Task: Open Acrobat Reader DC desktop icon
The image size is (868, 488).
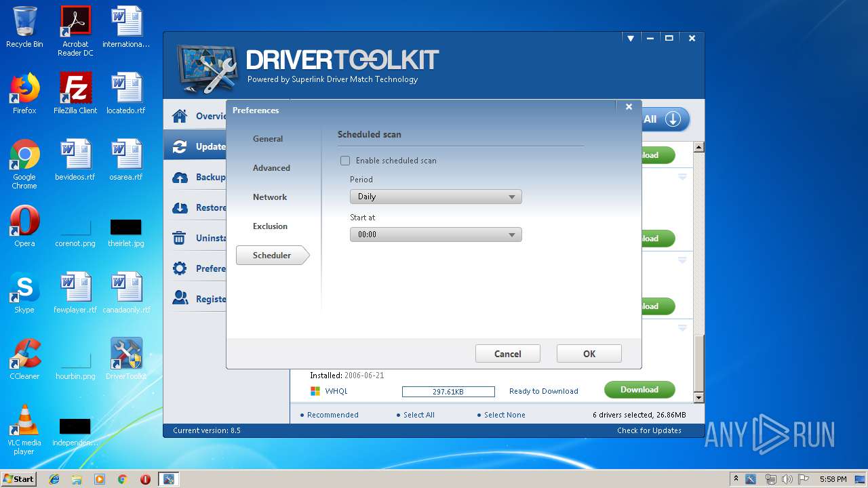Action: [x=75, y=30]
